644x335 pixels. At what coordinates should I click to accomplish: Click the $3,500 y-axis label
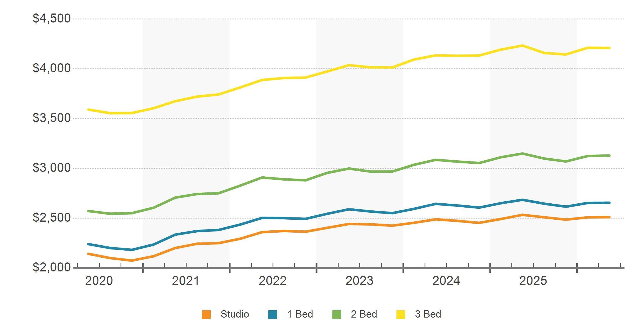52,118
